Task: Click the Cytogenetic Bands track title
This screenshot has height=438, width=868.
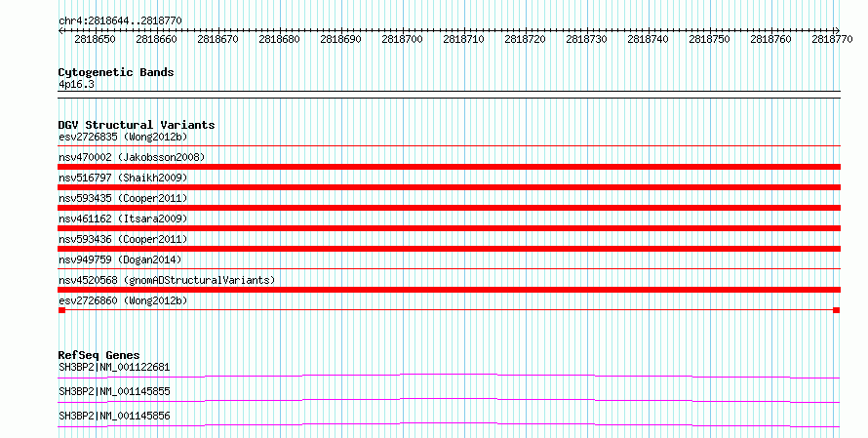Action: coord(116,72)
